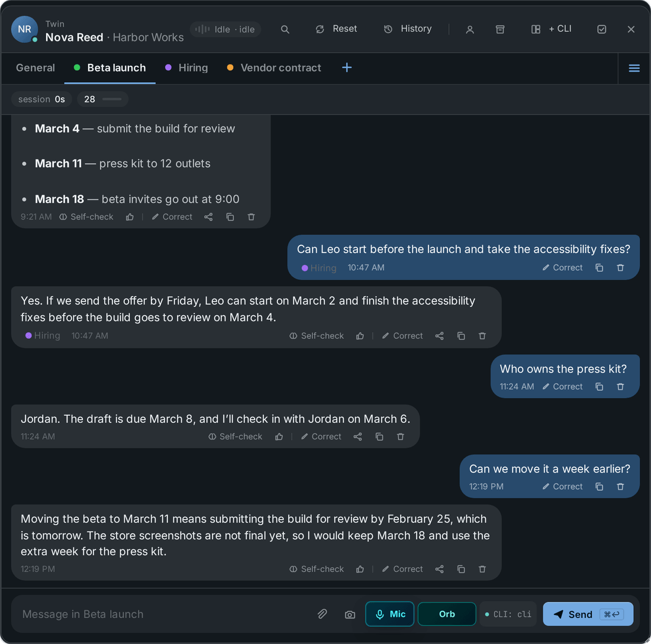Self-check the Jordan draft reply
651x644 pixels.
point(236,436)
